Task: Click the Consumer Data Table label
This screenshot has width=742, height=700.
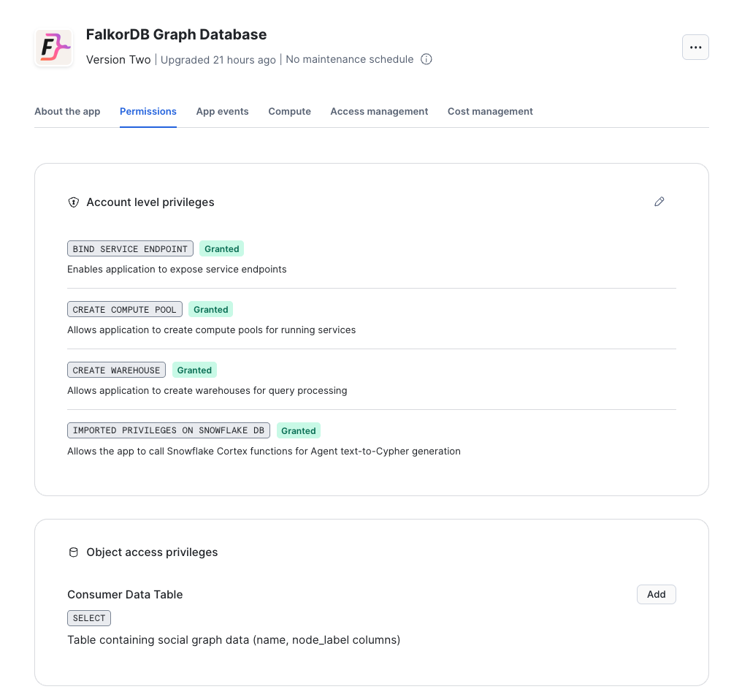Action: click(x=125, y=594)
